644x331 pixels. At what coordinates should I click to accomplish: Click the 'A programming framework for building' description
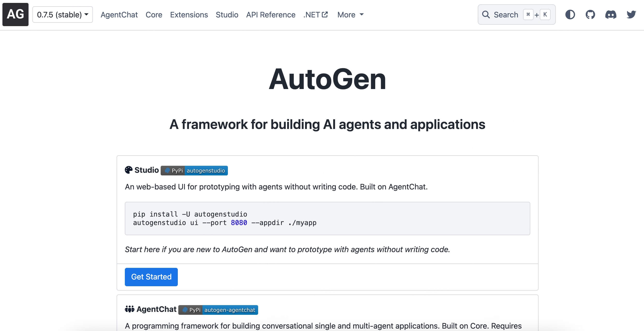(x=323, y=326)
